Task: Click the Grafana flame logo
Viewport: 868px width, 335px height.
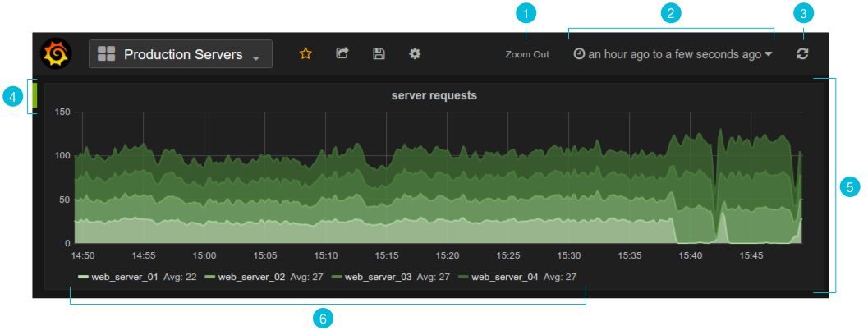Action: coord(56,53)
